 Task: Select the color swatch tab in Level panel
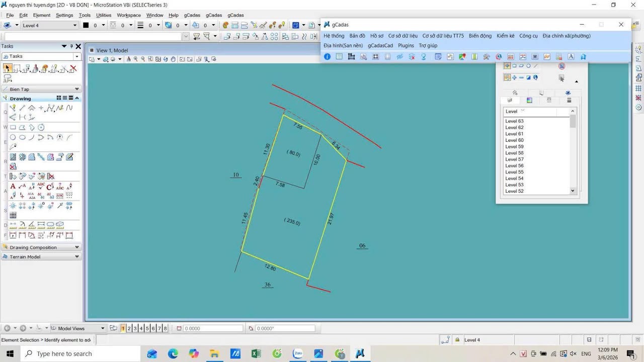(x=529, y=101)
